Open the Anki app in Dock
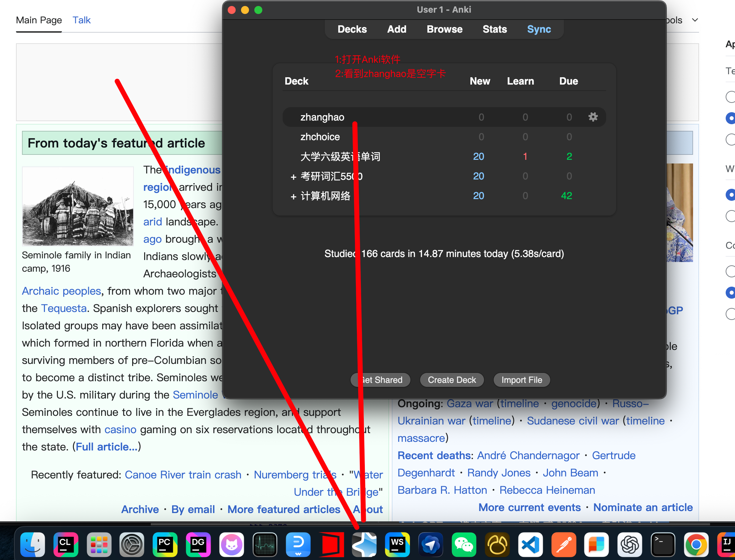This screenshot has height=560, width=735. tap(364, 545)
